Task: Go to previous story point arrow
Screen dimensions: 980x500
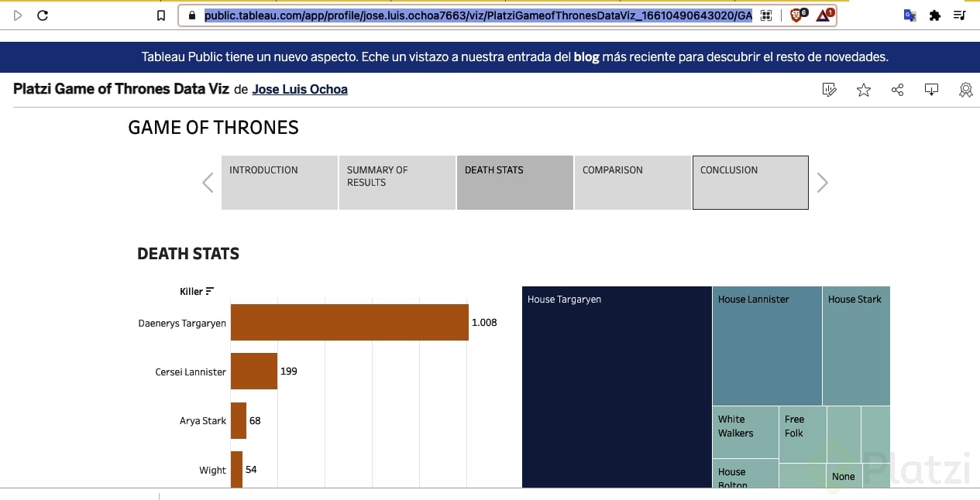Action: click(208, 183)
